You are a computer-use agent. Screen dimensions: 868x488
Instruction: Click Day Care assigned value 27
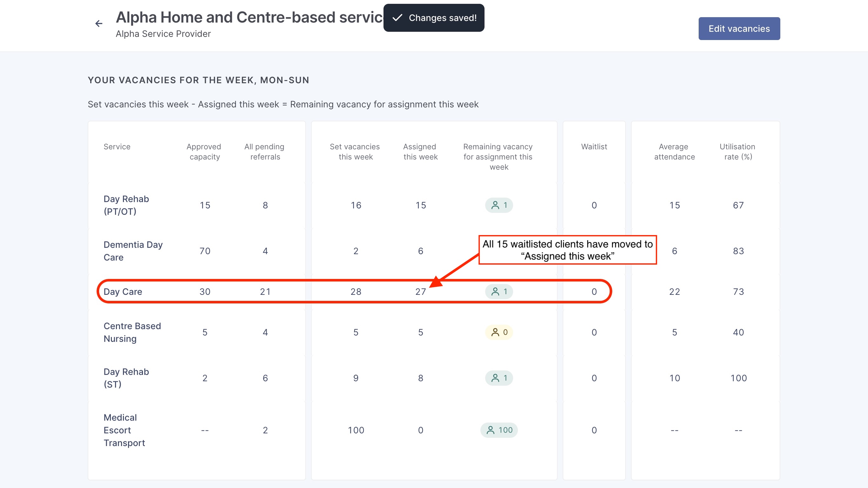tap(421, 292)
